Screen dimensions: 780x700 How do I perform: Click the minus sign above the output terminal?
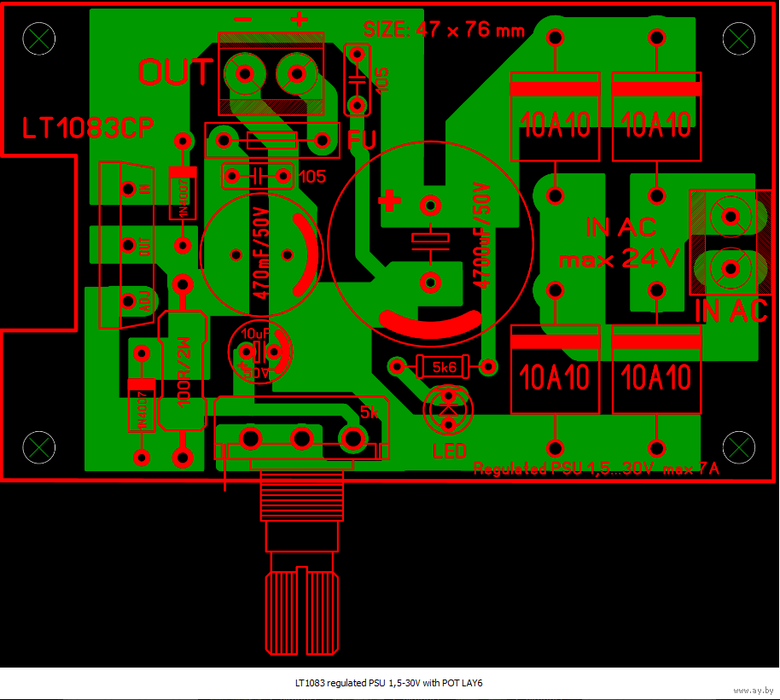(242, 20)
